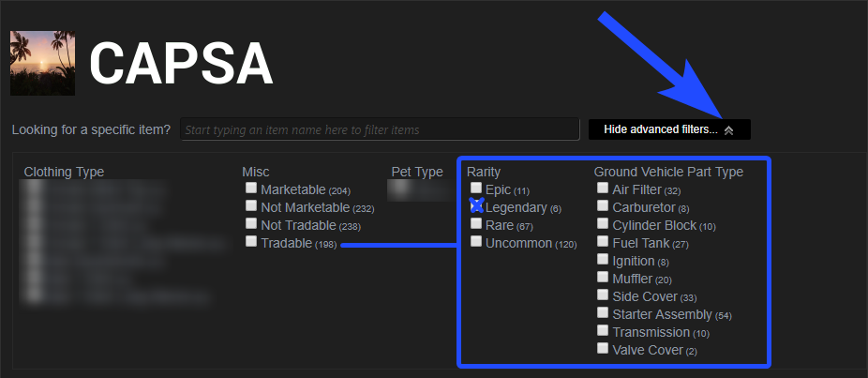Select the Valve Cover checkbox
Image resolution: width=868 pixels, height=378 pixels.
[603, 349]
